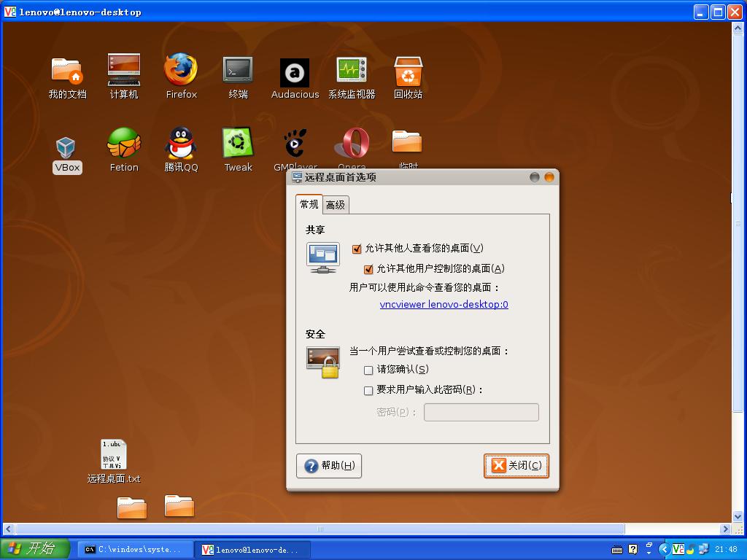Click the VNC icon in system tray
Viewport: 747px width, 560px height.
tap(678, 549)
